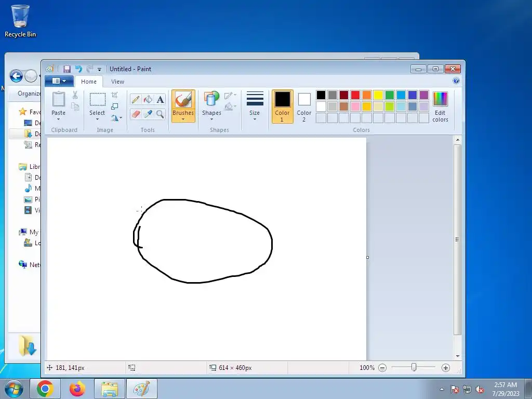Click the vertical scrollbar up arrow
532x399 pixels.
click(x=457, y=140)
